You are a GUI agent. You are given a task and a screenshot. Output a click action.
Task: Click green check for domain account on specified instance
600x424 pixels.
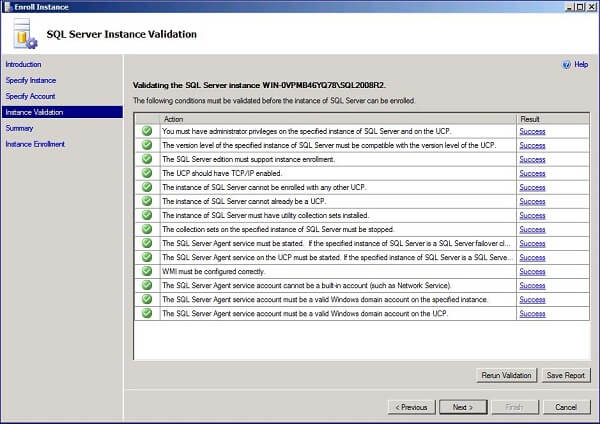coord(147,299)
